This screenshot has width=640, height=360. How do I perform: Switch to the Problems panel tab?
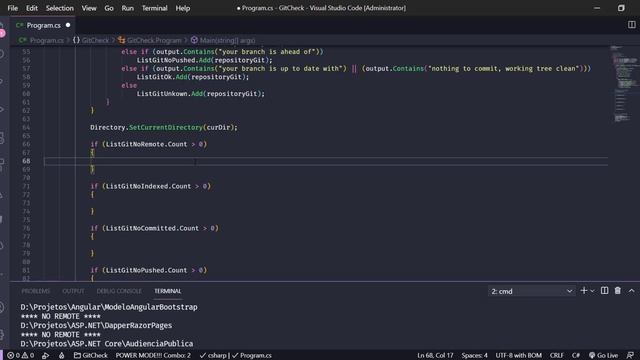[x=36, y=291]
